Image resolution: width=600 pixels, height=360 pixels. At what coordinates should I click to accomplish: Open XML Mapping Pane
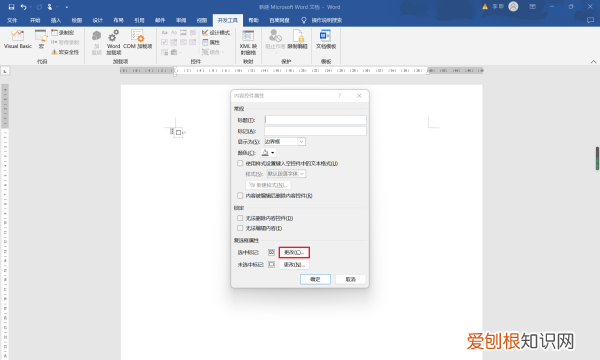(x=248, y=42)
